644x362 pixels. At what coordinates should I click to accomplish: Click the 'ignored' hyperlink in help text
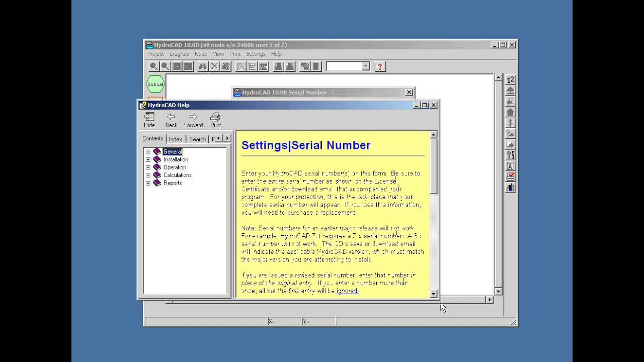point(347,291)
